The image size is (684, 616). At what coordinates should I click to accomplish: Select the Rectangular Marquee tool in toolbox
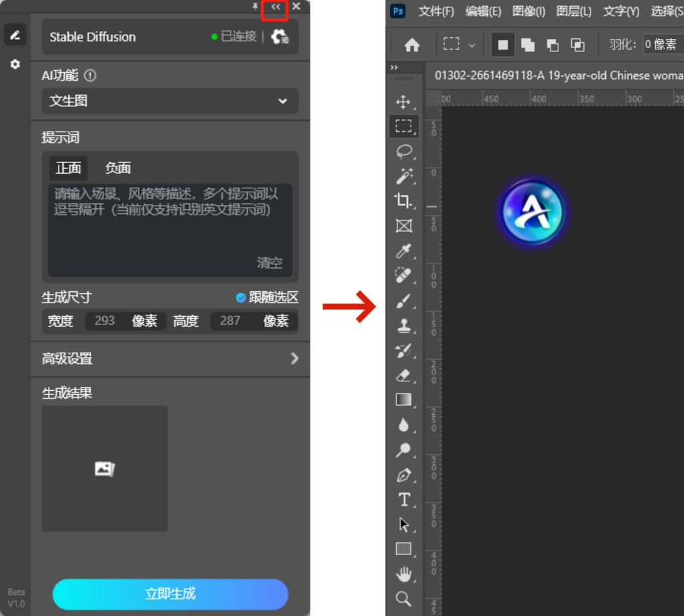tap(403, 126)
